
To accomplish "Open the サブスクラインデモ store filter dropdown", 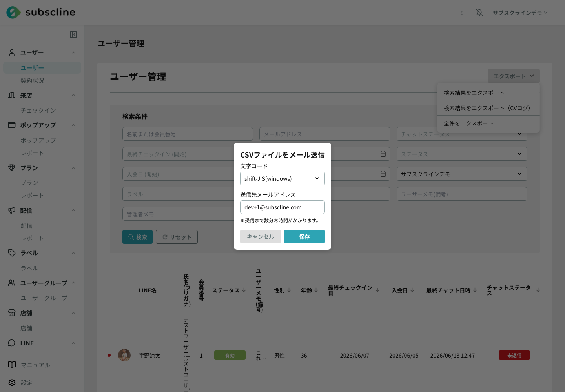I will pos(462,174).
